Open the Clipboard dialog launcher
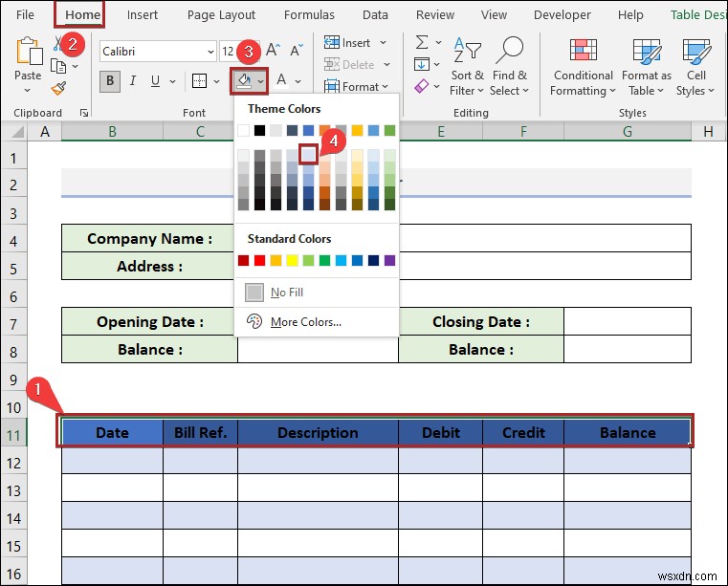The height and width of the screenshot is (586, 728). click(x=84, y=113)
